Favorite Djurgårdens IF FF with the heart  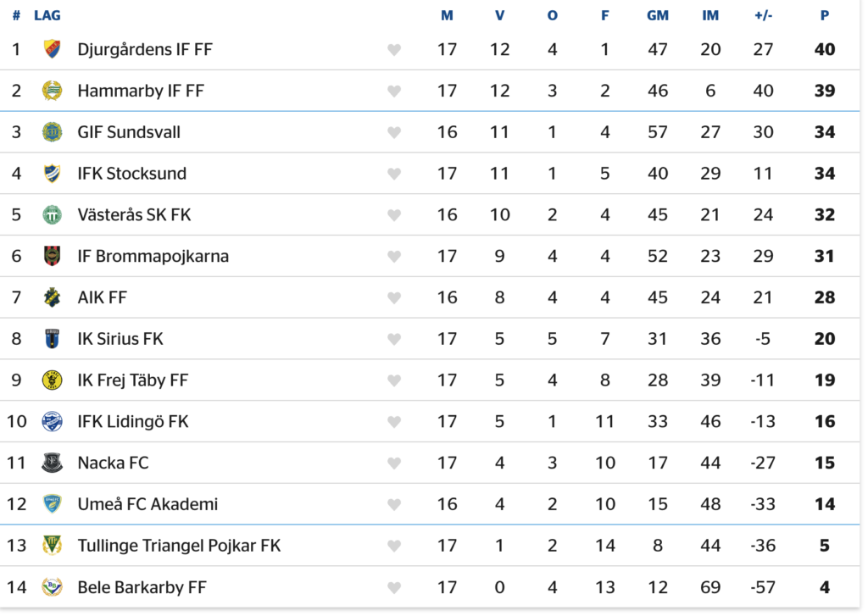(x=394, y=50)
